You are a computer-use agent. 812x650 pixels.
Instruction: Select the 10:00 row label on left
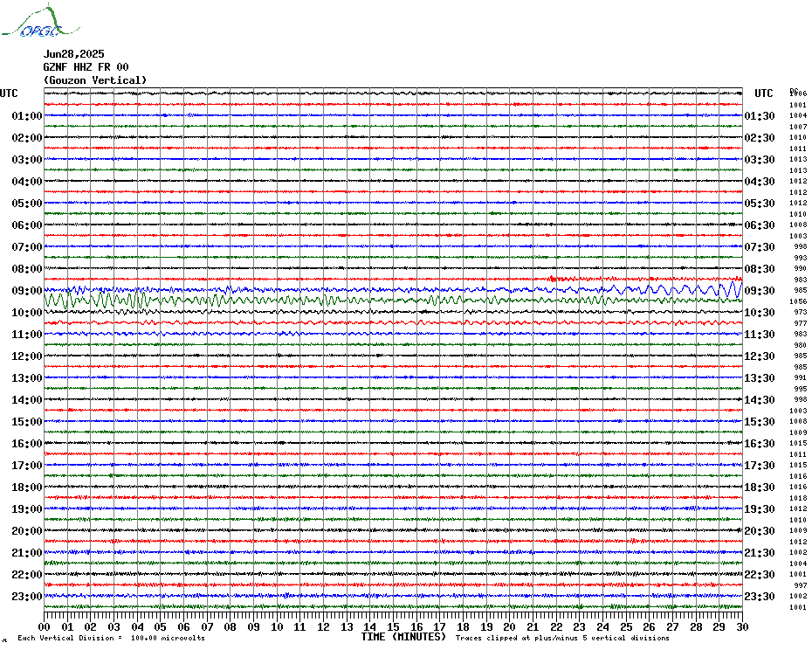click(27, 313)
